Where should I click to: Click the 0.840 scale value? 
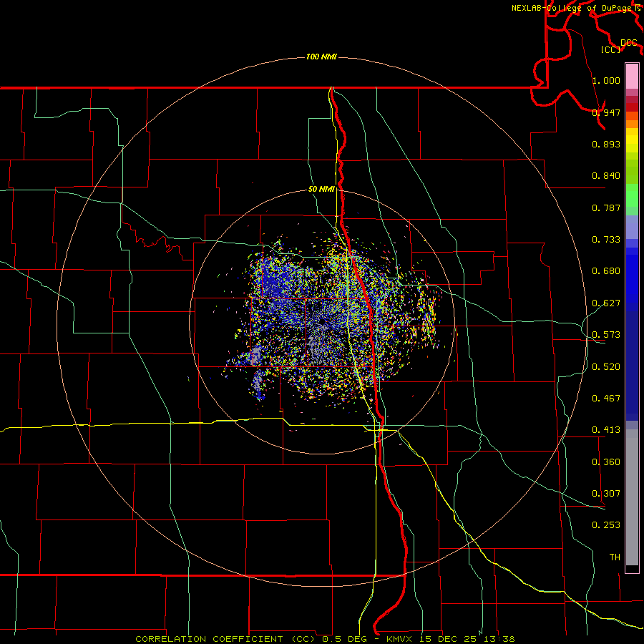click(606, 176)
